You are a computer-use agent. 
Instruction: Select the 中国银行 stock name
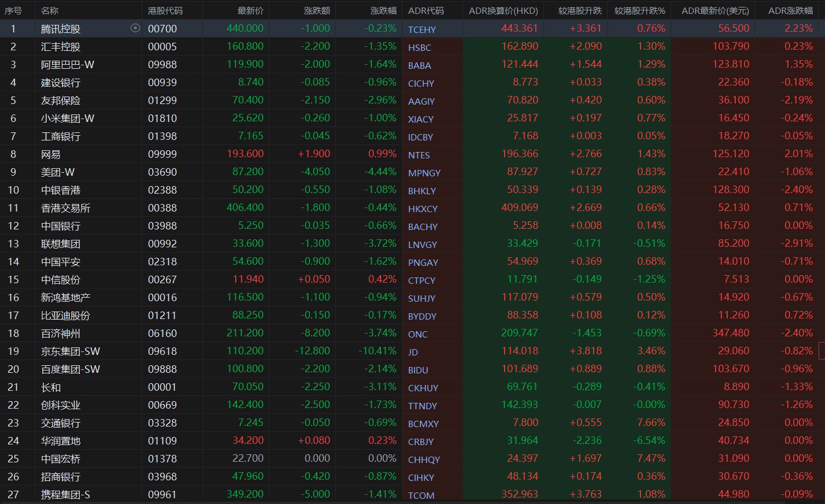point(61,226)
